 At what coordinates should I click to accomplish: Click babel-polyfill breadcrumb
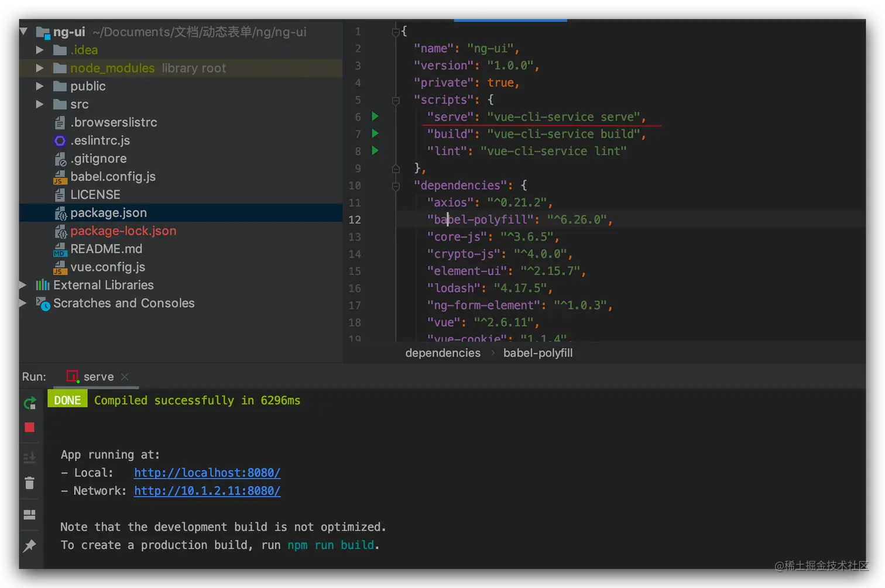pos(538,353)
